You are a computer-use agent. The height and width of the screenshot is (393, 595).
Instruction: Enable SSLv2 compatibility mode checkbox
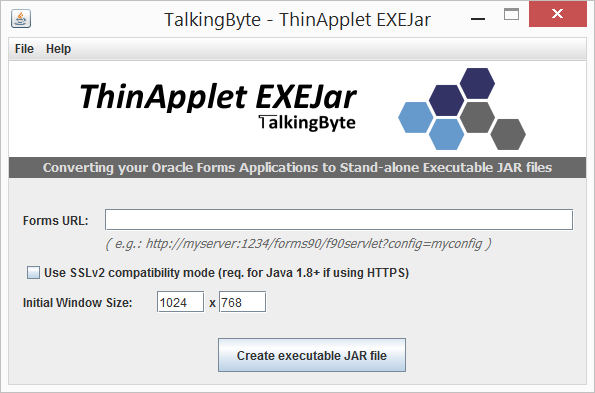click(x=33, y=272)
